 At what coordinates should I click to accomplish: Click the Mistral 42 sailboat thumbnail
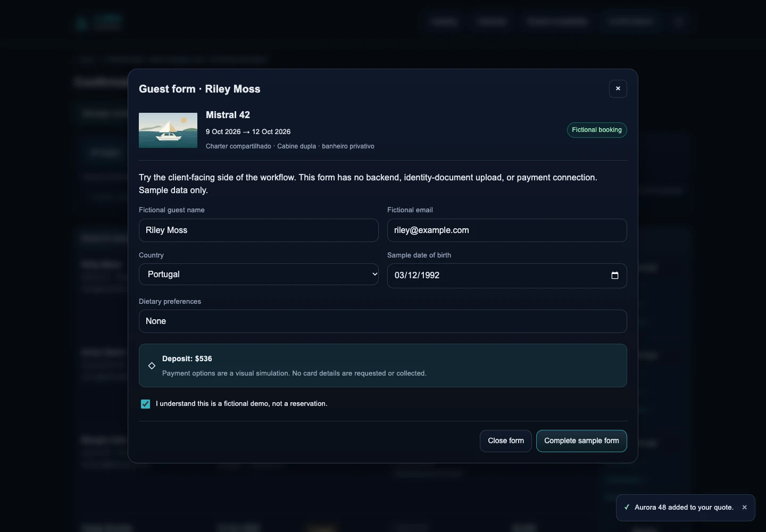(x=168, y=130)
